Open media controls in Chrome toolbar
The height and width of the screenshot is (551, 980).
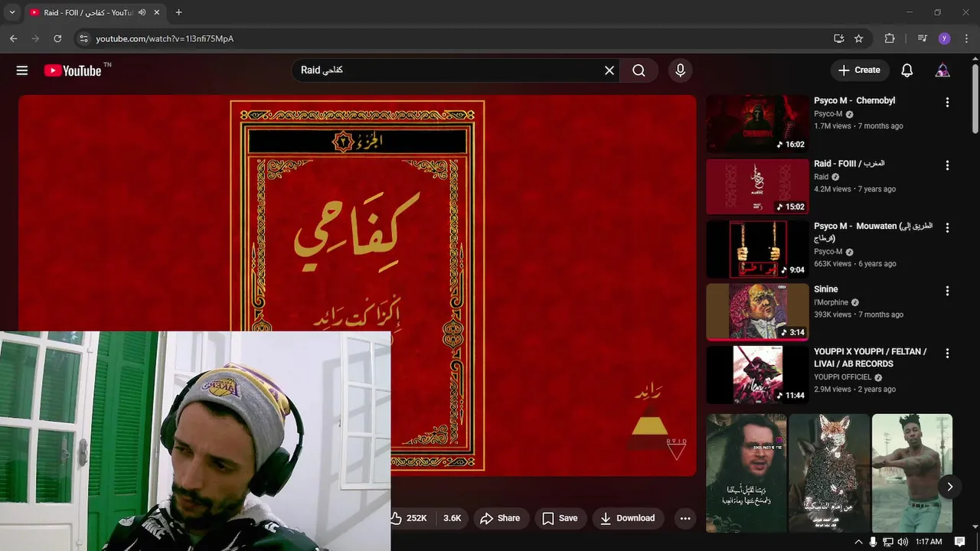tap(922, 38)
